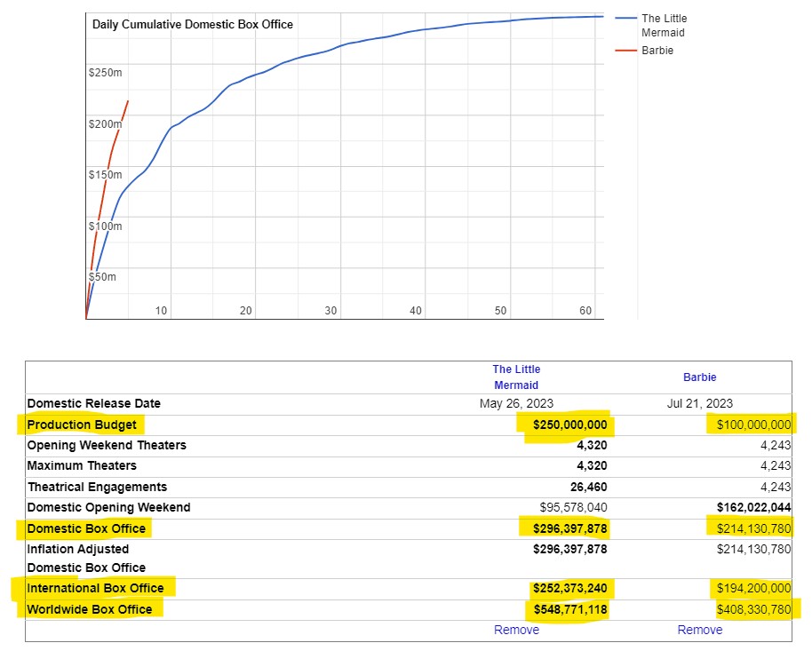The width and height of the screenshot is (812, 651).
Task: Click the 'May 26, 2023' release date
Action: pos(516,403)
